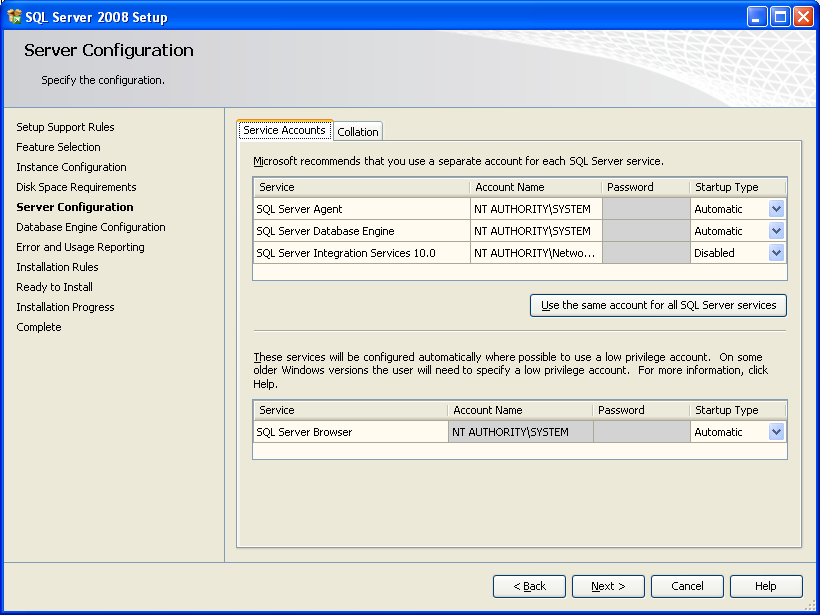This screenshot has width=820, height=615.
Task: Click Error and Usage Reporting step
Action: (x=81, y=247)
